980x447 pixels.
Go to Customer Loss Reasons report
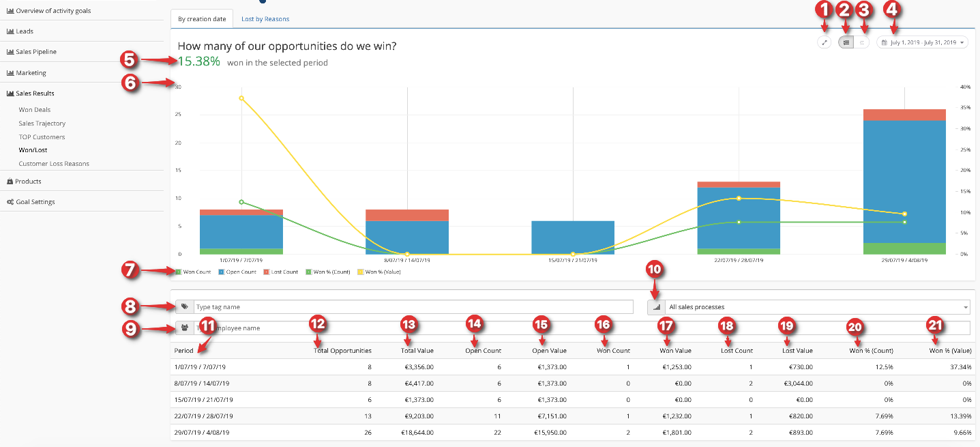click(54, 164)
